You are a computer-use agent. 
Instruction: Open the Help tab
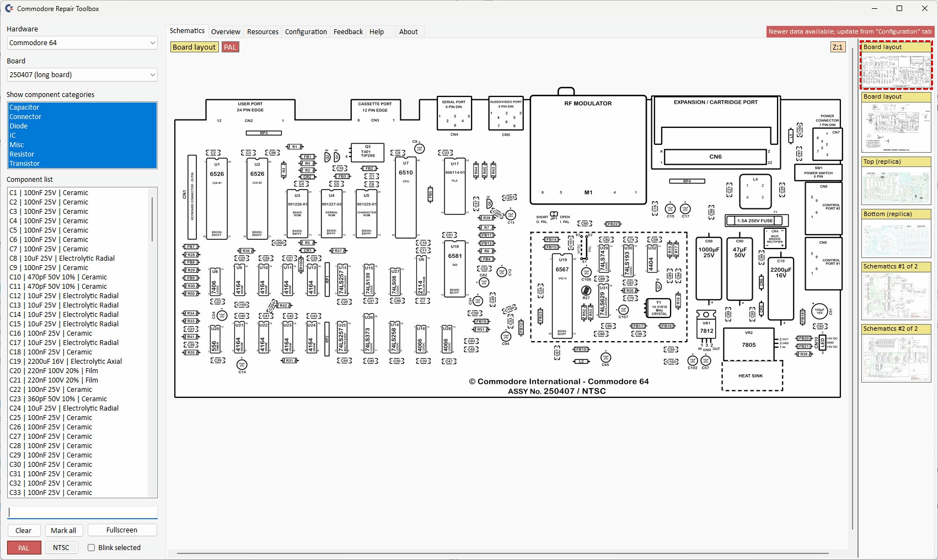pos(377,32)
